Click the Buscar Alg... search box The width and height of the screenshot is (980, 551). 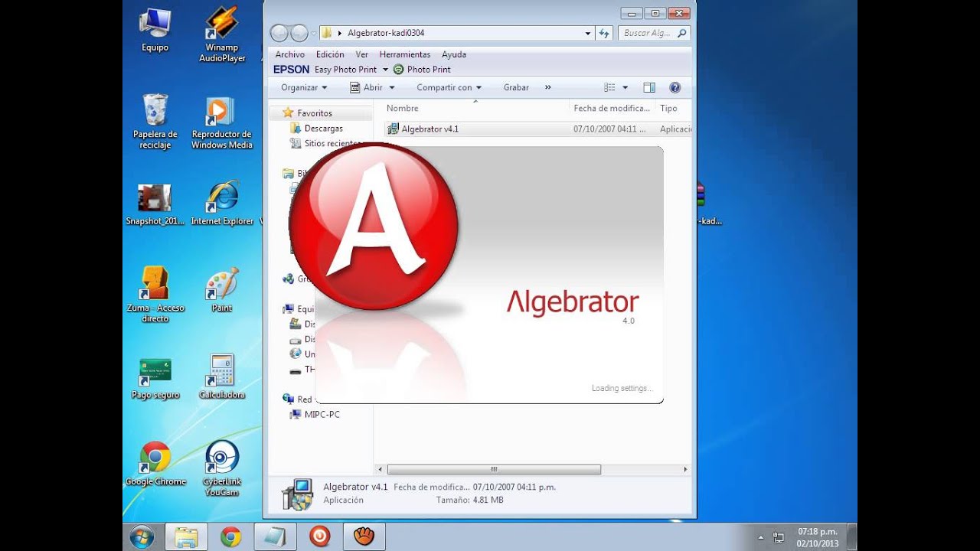click(655, 33)
